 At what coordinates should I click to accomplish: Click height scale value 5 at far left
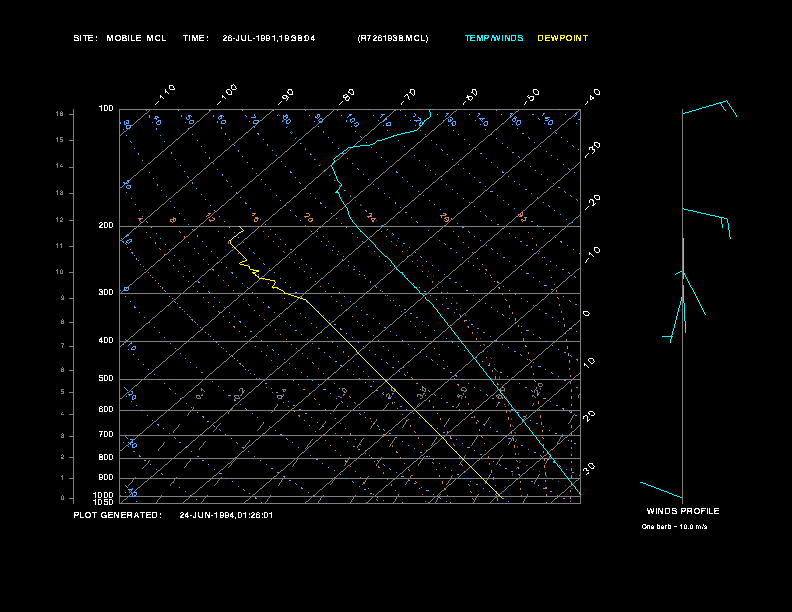63,392
